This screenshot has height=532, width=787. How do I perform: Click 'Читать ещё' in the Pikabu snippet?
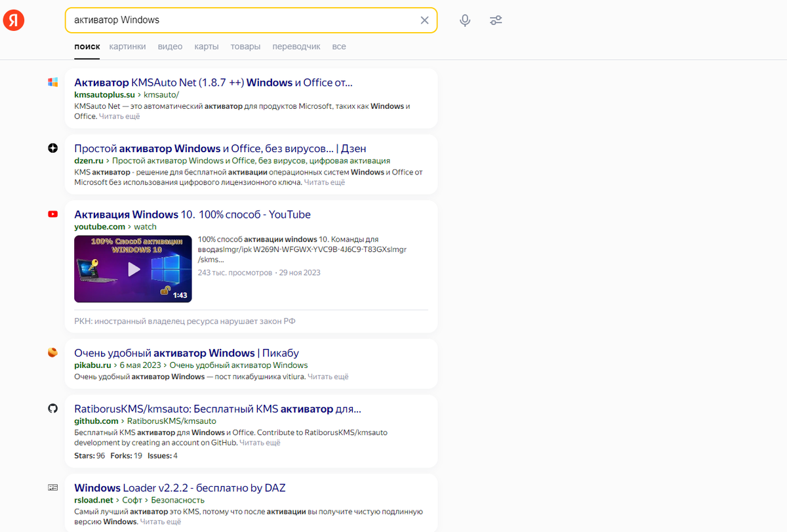(x=328, y=377)
